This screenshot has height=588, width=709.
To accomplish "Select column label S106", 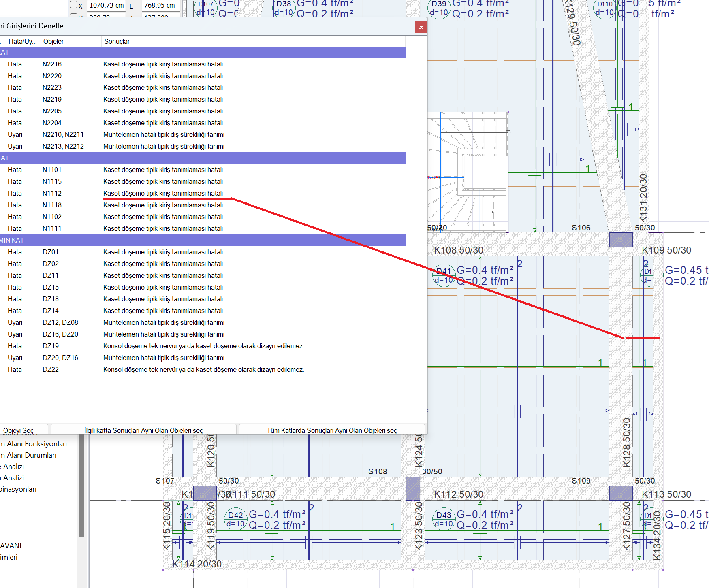I will tap(581, 228).
